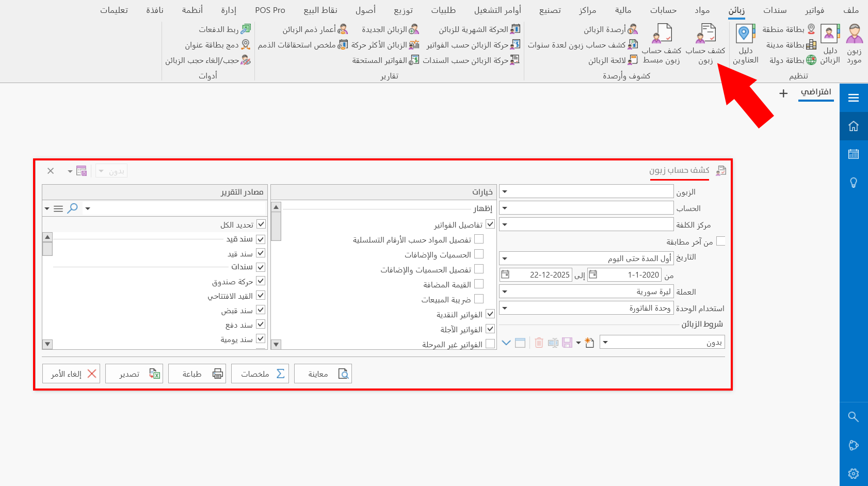The height and width of the screenshot is (486, 868).
Task: Enable القيمة المضافة option
Action: [479, 284]
